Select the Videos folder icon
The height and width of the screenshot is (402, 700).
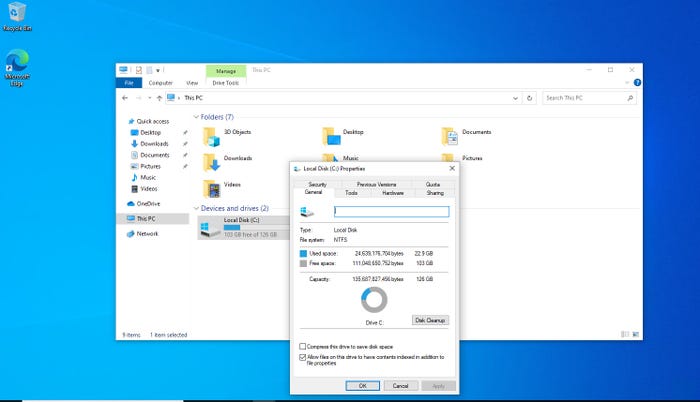point(211,189)
